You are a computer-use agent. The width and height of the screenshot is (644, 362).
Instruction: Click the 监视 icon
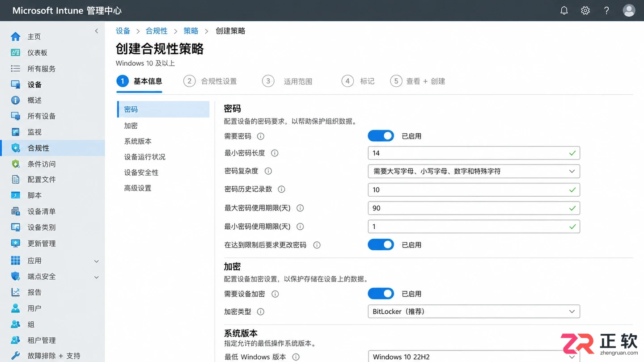tap(16, 132)
